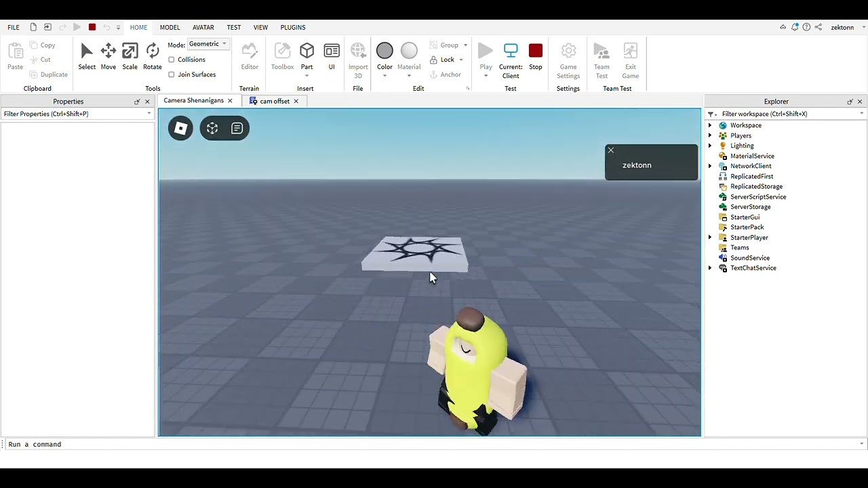868x488 pixels.
Task: Open the FILE menu
Action: [14, 28]
